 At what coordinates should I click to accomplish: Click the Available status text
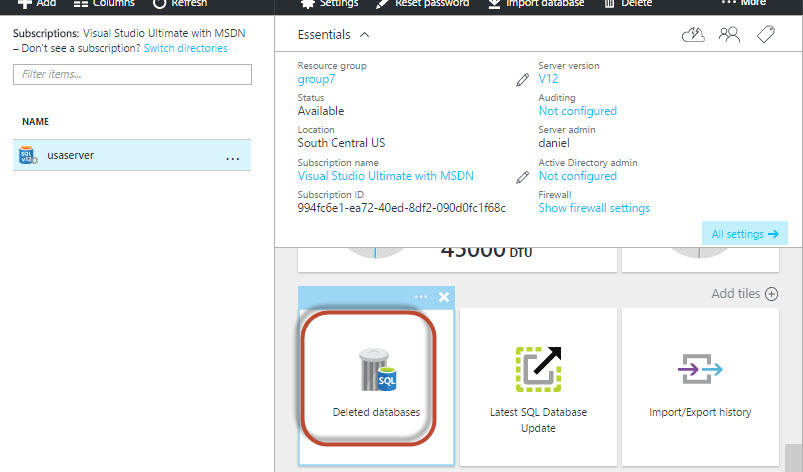click(x=321, y=111)
